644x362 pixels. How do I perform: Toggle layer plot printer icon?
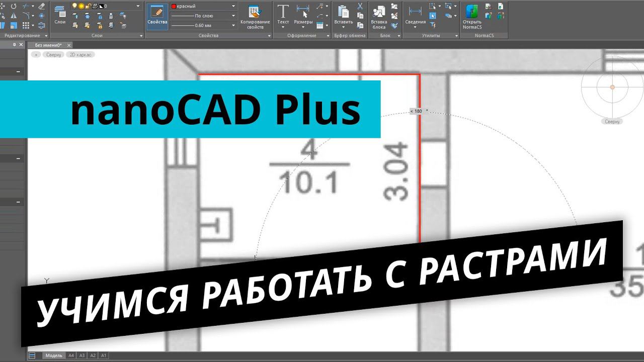click(95, 6)
